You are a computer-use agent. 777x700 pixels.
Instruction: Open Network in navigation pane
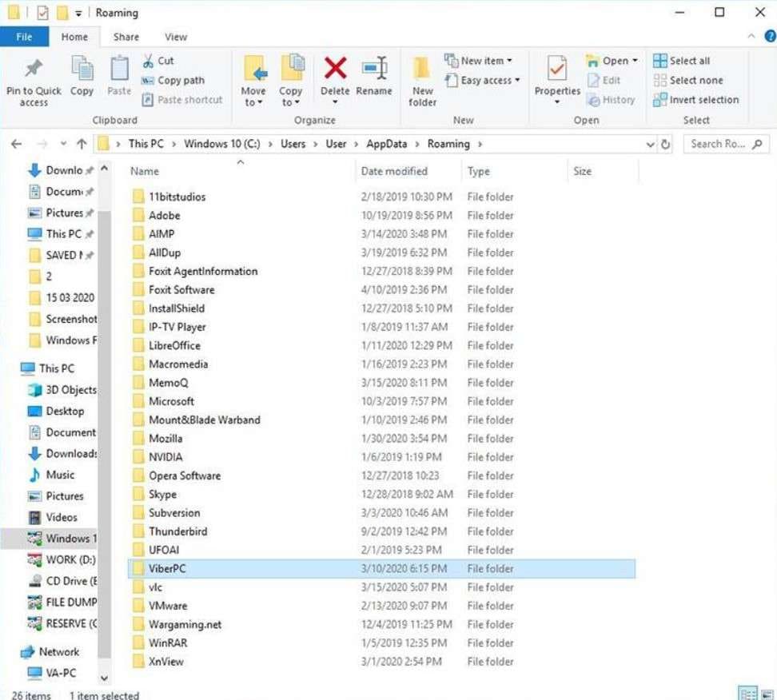(50, 652)
